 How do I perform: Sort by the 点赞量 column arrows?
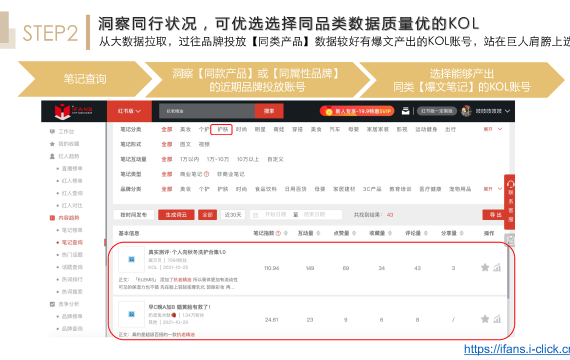[354, 233]
